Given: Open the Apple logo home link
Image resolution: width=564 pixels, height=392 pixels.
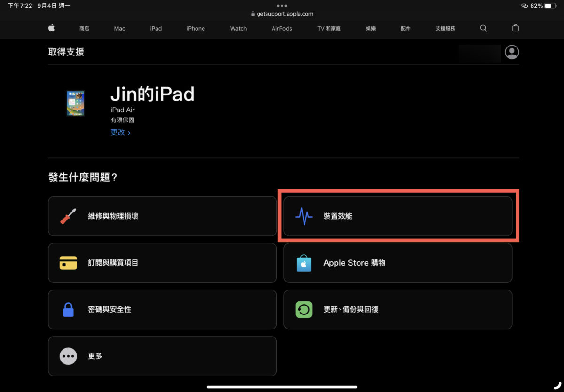Looking at the screenshot, I should point(51,28).
